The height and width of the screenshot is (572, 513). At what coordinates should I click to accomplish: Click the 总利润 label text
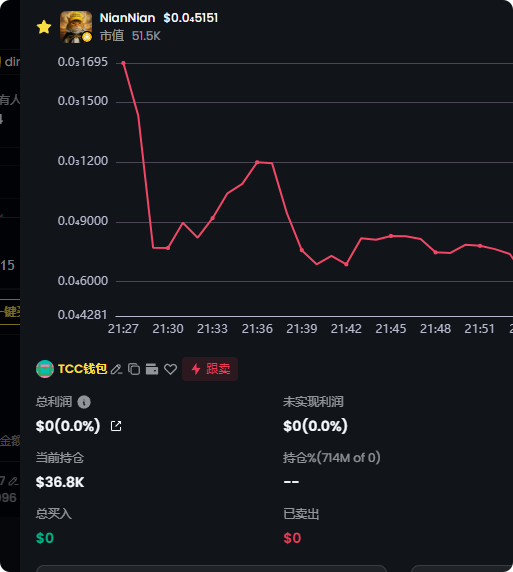(x=54, y=402)
